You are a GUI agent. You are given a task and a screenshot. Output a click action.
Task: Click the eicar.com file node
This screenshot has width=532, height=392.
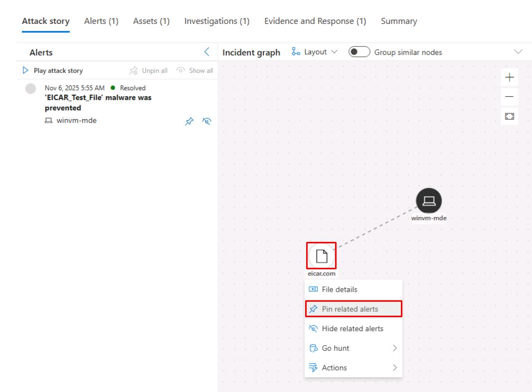click(322, 256)
